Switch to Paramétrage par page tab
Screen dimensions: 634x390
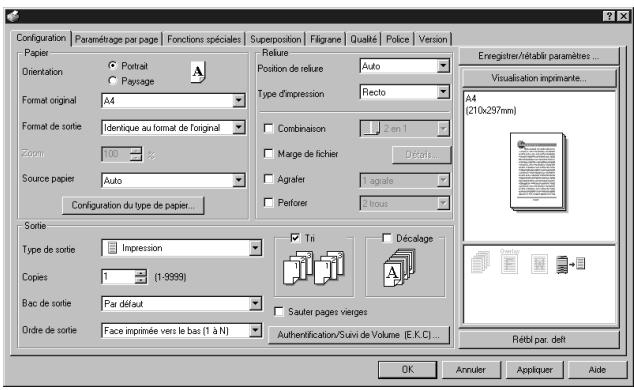tap(116, 39)
